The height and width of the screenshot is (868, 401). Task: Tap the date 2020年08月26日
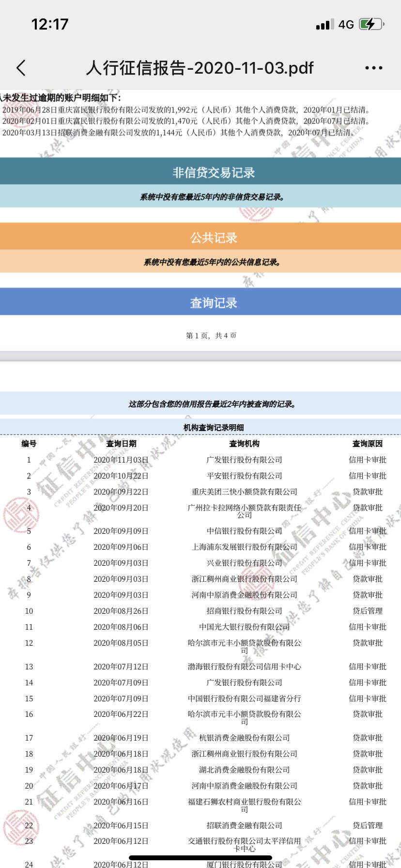pyautogui.click(x=121, y=611)
